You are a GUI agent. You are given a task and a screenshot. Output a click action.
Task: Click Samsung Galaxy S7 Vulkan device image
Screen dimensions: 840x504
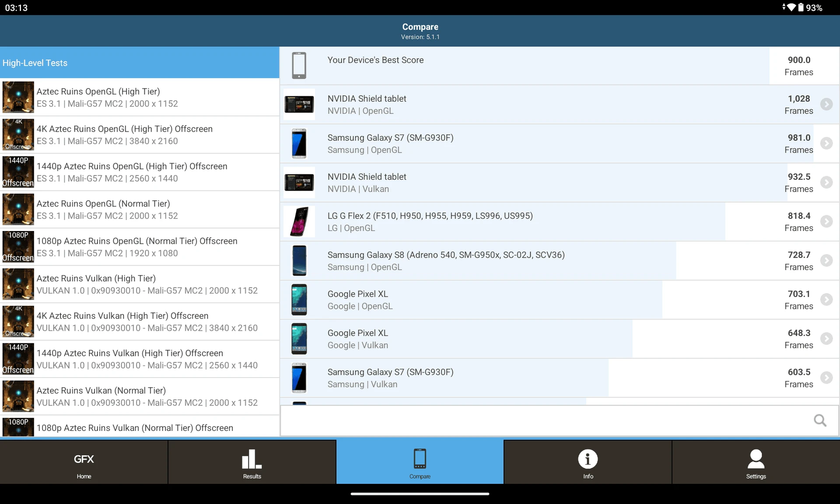(x=299, y=378)
